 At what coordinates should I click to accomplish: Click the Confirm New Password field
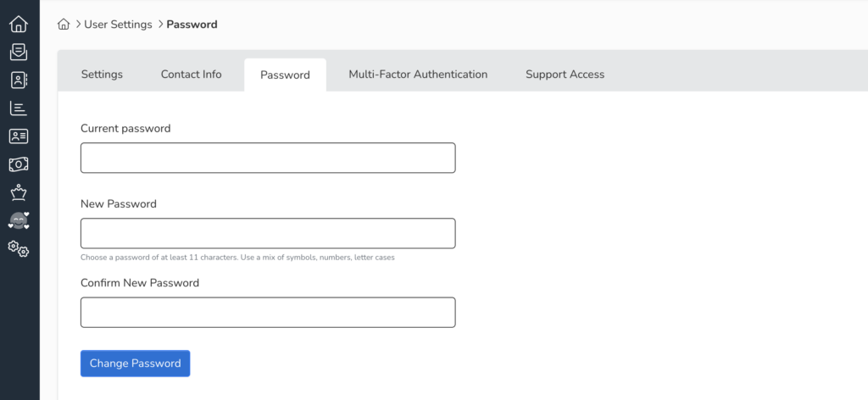click(268, 312)
